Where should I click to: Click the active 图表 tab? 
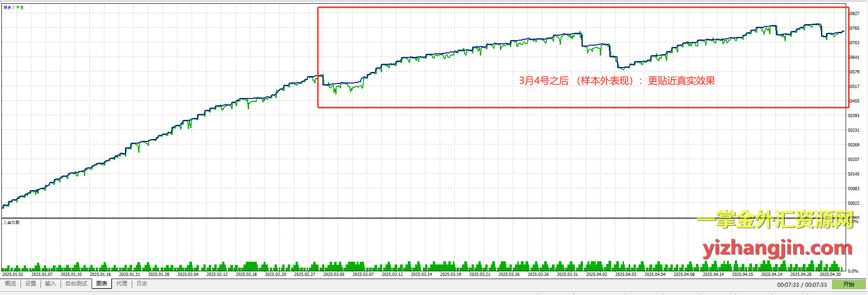[x=102, y=284]
